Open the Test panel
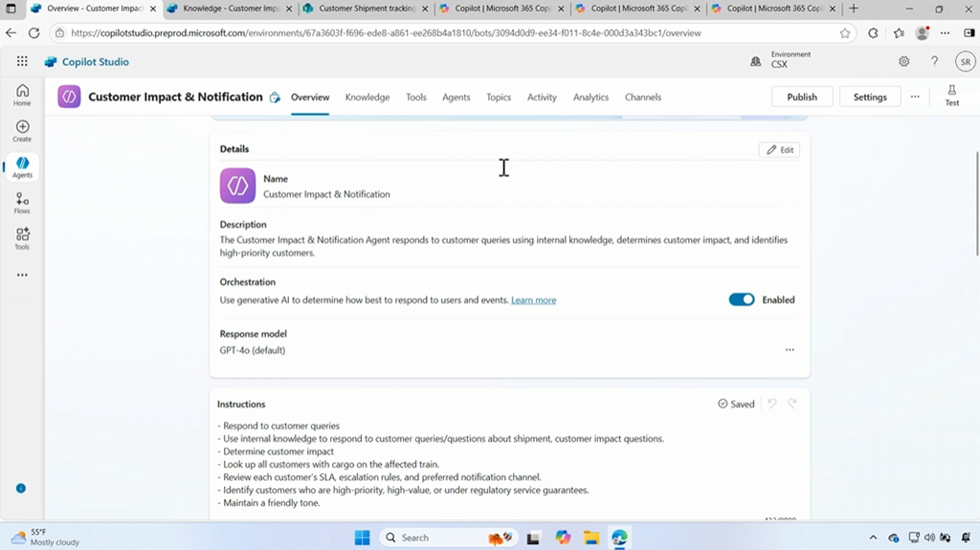 click(952, 96)
